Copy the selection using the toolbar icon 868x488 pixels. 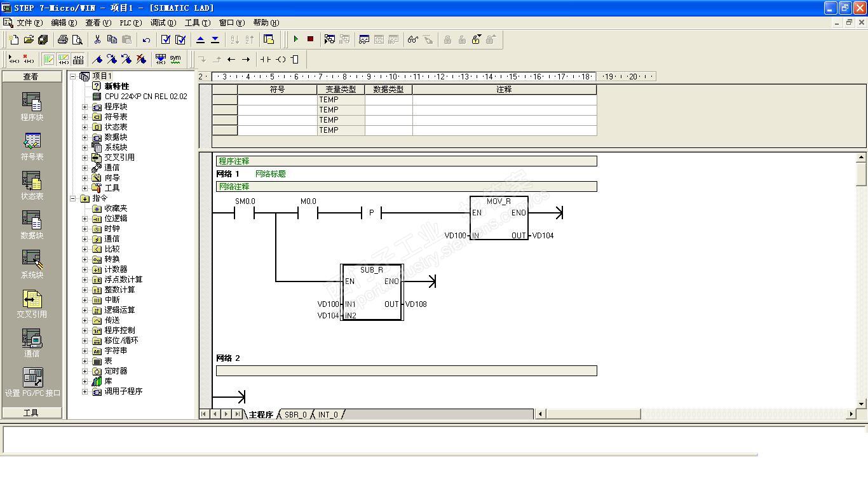(112, 39)
